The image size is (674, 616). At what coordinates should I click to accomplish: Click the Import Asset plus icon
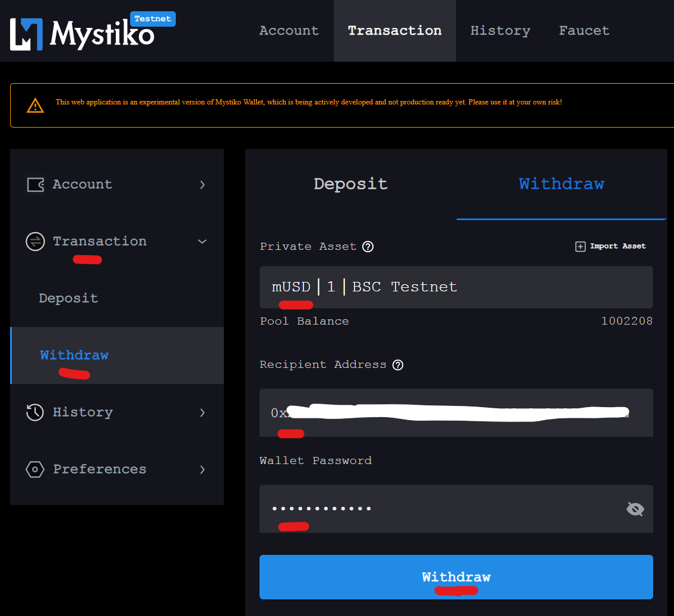click(580, 246)
